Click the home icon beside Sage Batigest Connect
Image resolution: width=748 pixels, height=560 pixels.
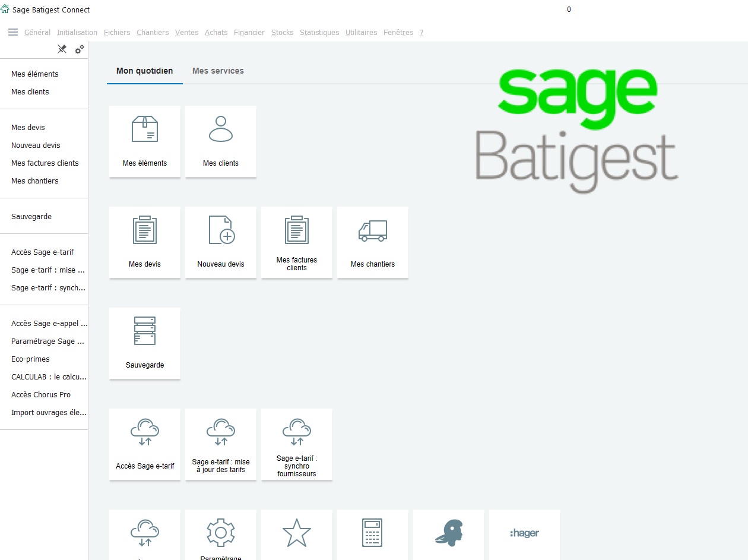(x=5, y=10)
